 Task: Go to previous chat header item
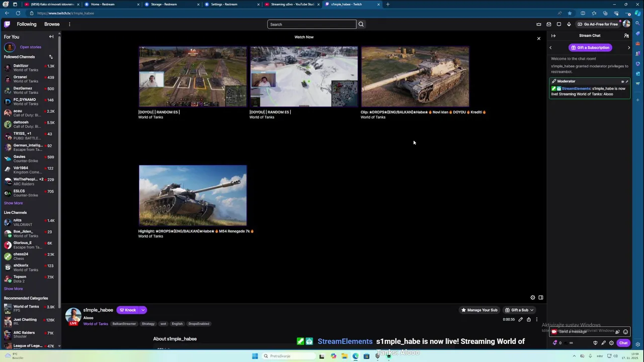point(550,48)
